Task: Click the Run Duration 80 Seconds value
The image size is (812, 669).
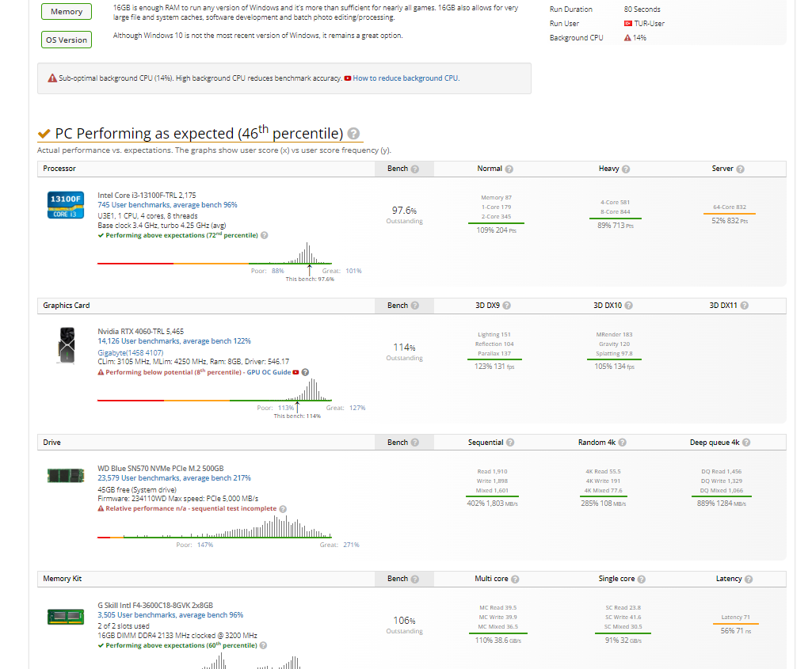Action: pyautogui.click(x=642, y=10)
